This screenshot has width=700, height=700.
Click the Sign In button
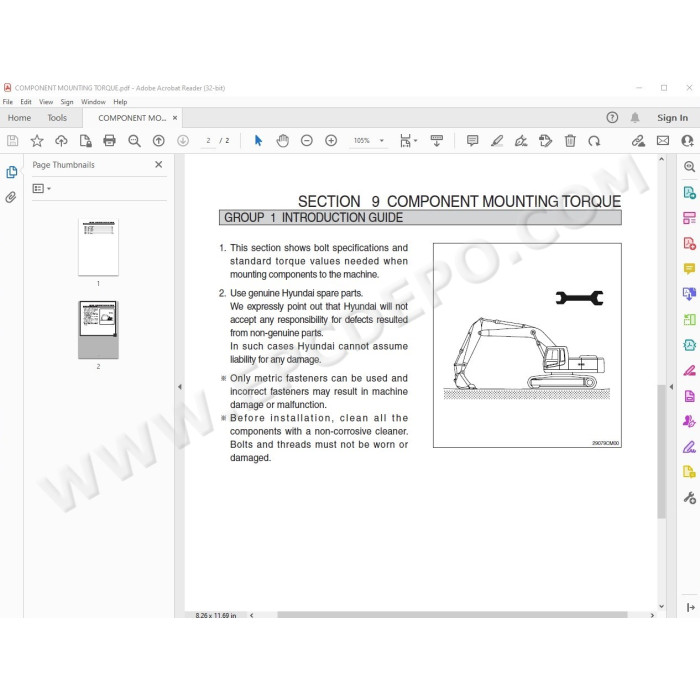click(672, 118)
